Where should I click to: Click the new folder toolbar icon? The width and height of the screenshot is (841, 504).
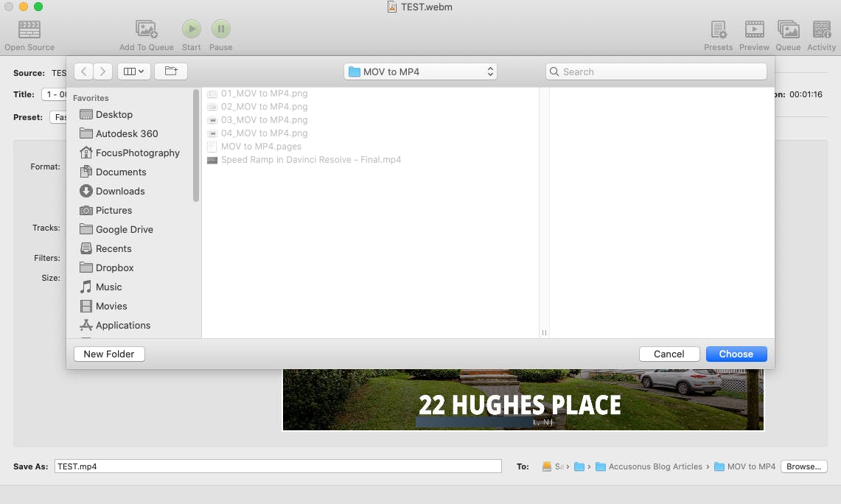coord(171,71)
